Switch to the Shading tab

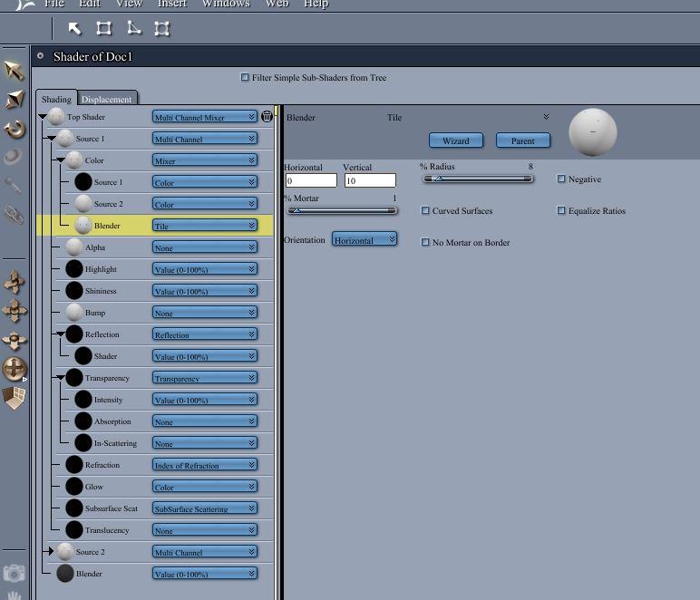56,99
